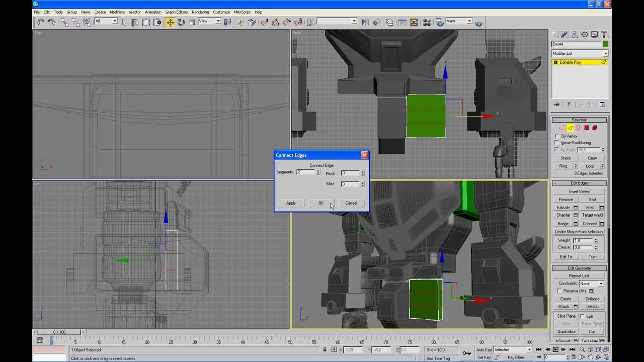Open the Hierarchy panel tab icon

(x=575, y=35)
